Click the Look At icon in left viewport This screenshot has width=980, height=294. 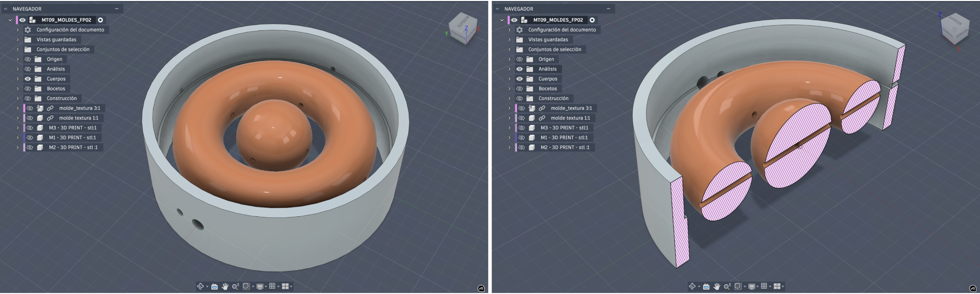[x=215, y=286]
